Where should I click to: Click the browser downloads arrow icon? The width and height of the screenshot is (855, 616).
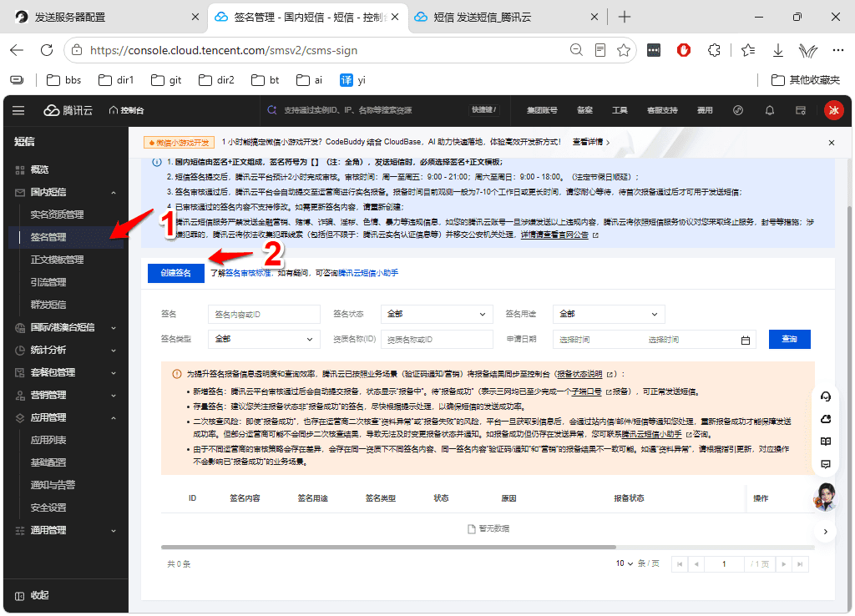point(778,50)
